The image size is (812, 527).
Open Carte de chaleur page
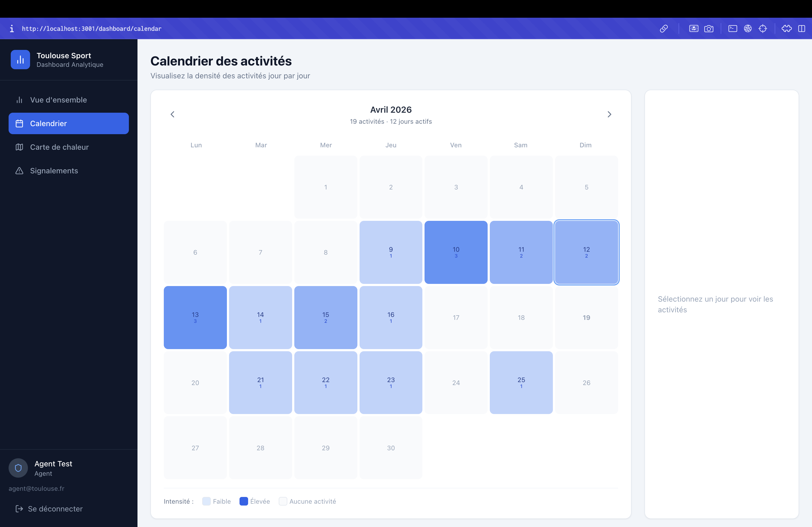(x=68, y=147)
